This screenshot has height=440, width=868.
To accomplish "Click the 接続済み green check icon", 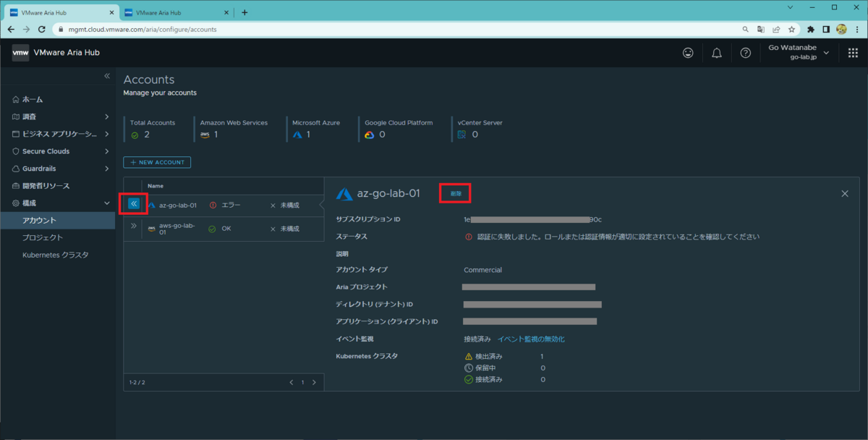I will coord(469,379).
